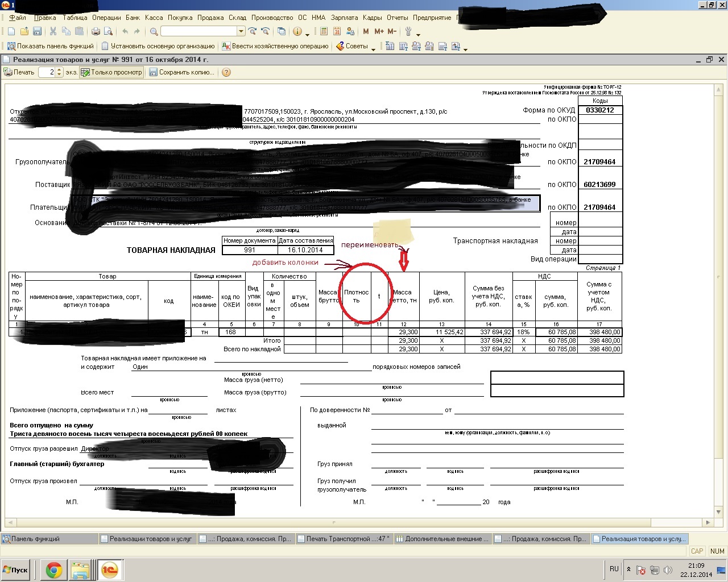The image size is (728, 582).
Task: Toggle the 'Только просмотр' view-only mode
Action: pyautogui.click(x=111, y=72)
